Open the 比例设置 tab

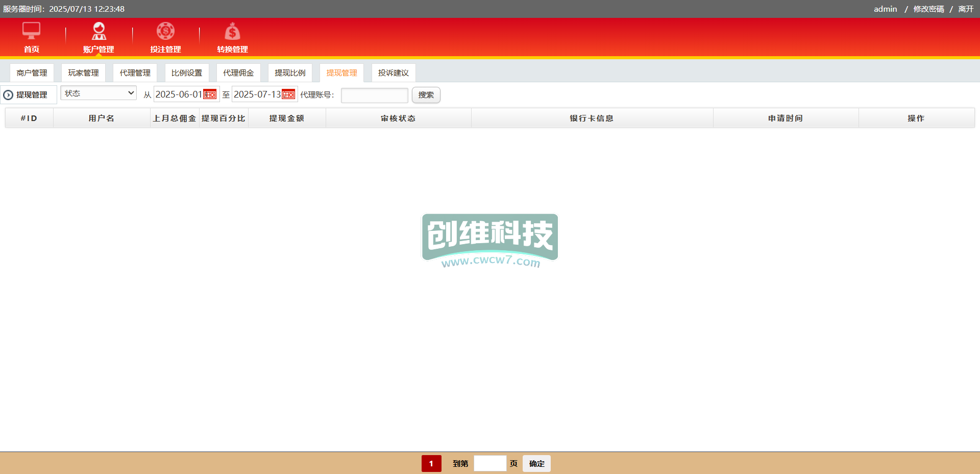pyautogui.click(x=186, y=73)
